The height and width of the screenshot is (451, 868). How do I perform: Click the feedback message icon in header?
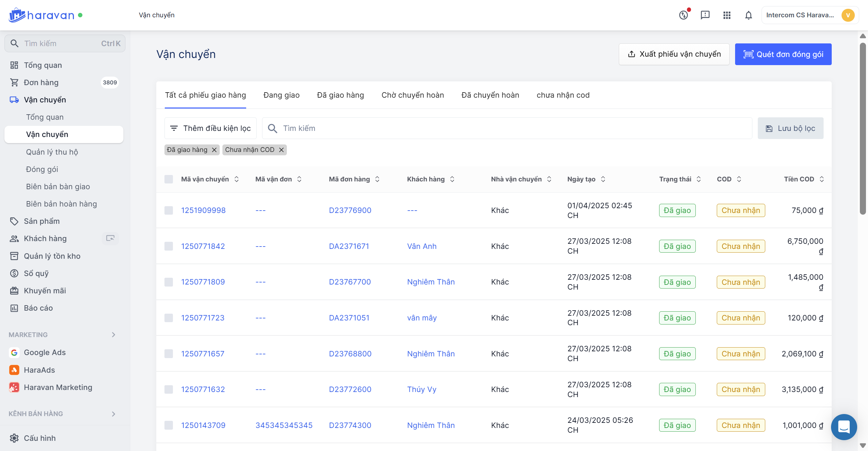tap(705, 15)
